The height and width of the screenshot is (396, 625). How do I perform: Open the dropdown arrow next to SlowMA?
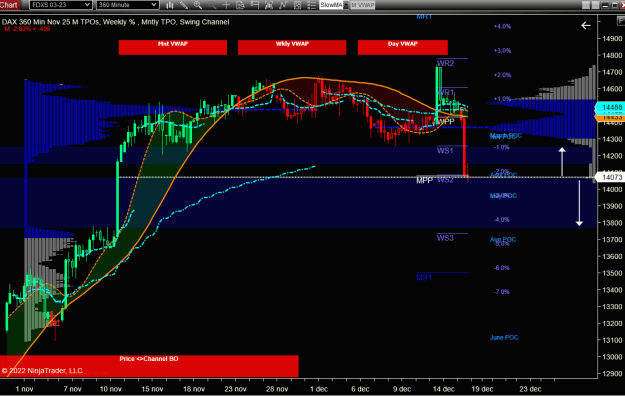click(346, 5)
